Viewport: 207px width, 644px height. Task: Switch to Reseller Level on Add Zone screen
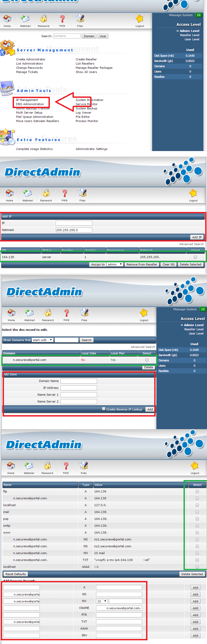[194, 329]
